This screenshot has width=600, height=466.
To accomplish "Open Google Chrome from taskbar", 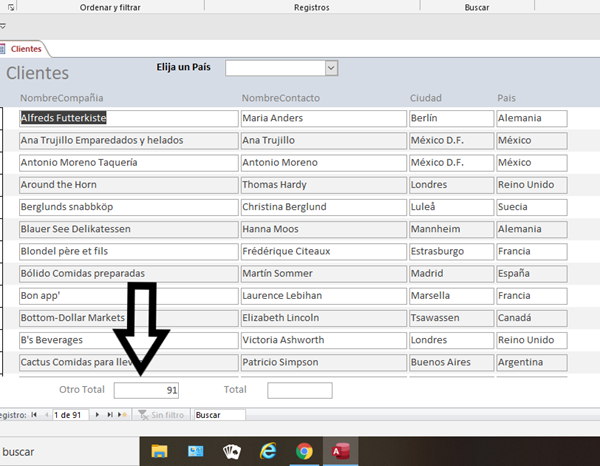I will coord(304,451).
